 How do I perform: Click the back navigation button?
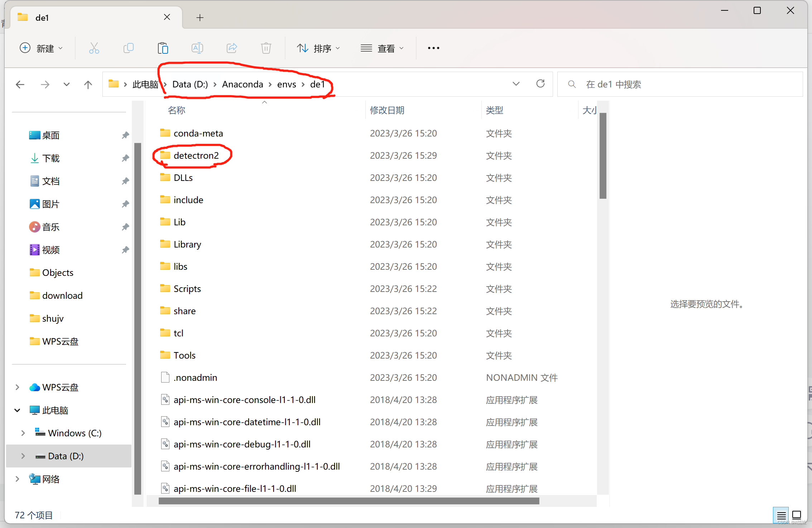coord(20,84)
